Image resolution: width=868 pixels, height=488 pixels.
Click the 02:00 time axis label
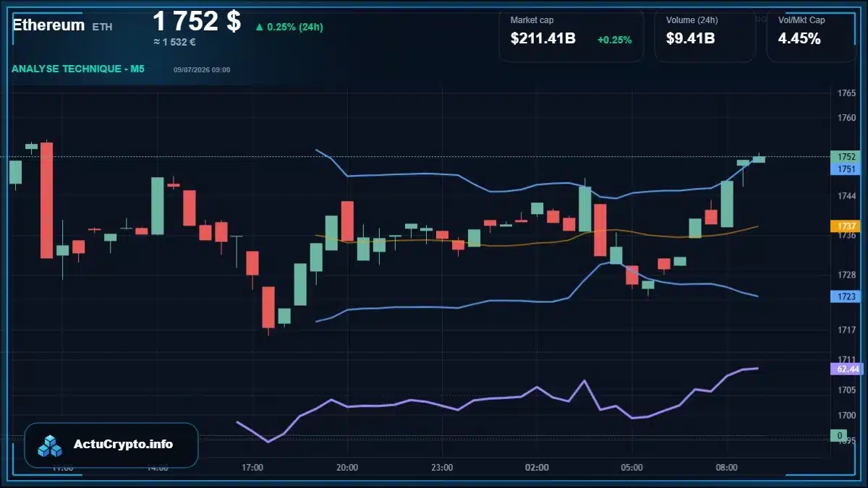(537, 468)
